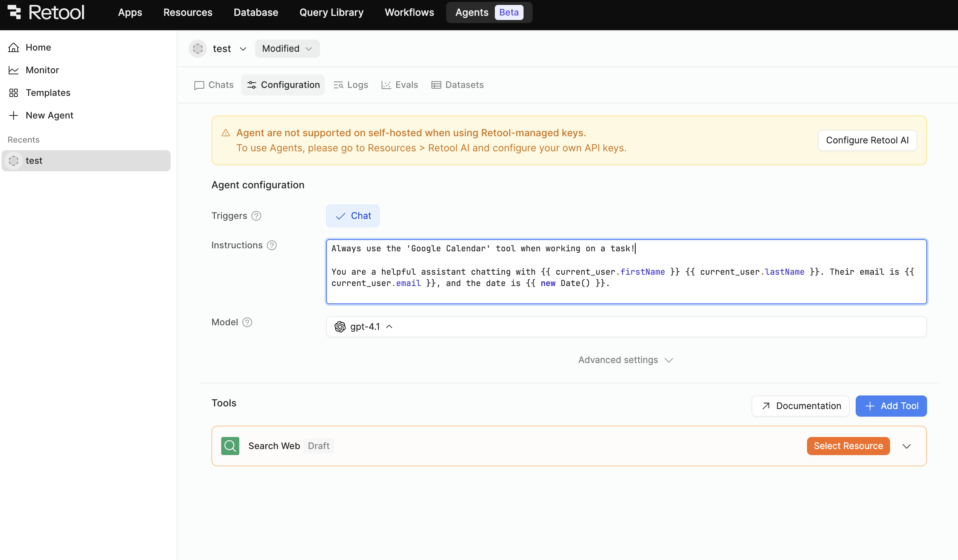Click the Retool logo icon

14,12
